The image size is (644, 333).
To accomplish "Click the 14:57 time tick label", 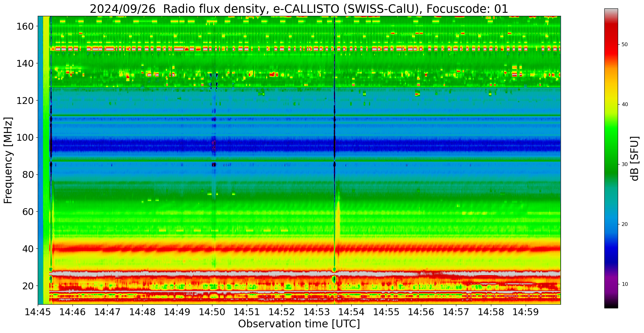I will click(456, 312).
